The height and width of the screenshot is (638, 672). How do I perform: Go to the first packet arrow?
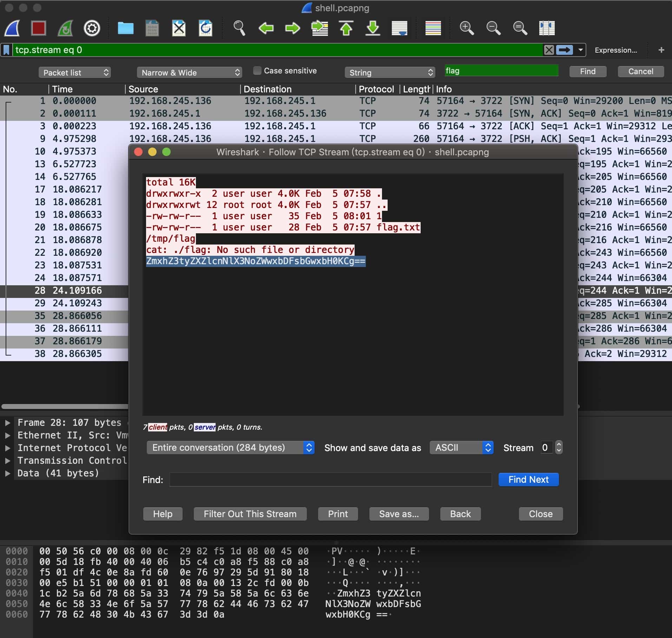coord(346,28)
